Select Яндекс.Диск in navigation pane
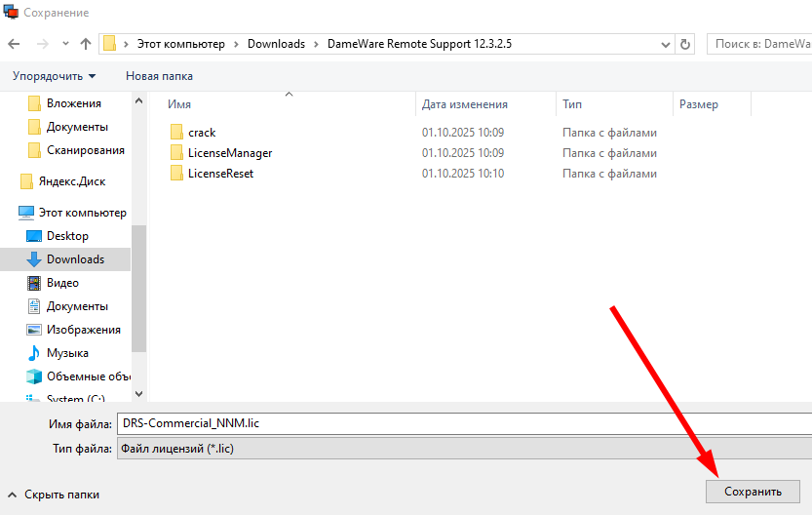The image size is (812, 515). [72, 181]
